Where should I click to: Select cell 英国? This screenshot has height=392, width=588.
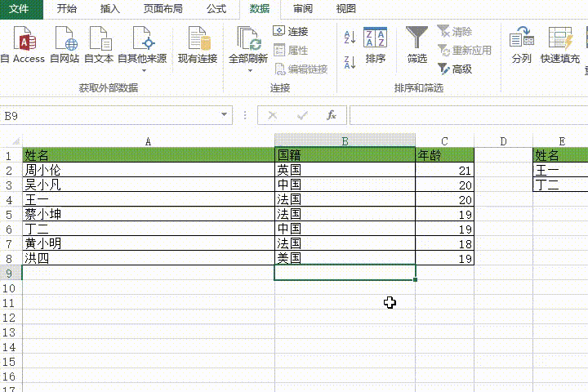click(345, 170)
